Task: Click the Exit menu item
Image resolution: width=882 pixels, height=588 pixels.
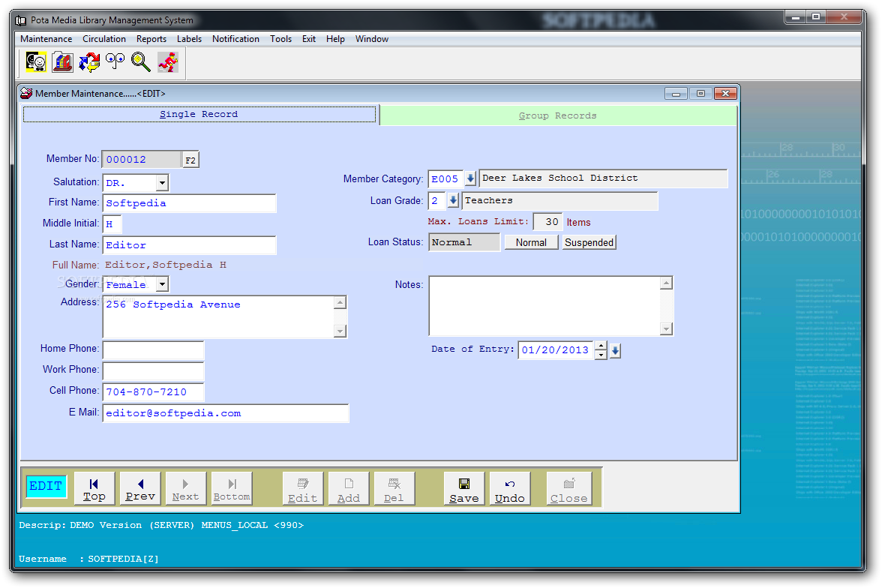Action: (x=309, y=39)
